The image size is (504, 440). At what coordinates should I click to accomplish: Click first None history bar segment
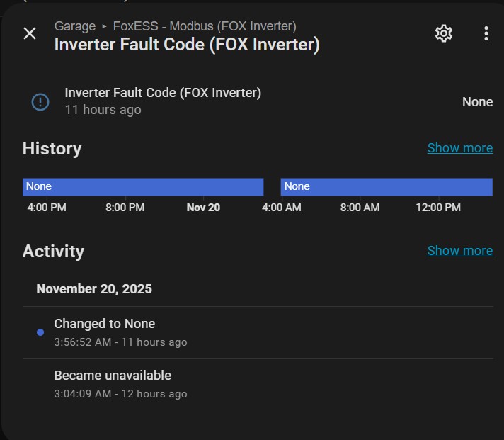point(143,186)
